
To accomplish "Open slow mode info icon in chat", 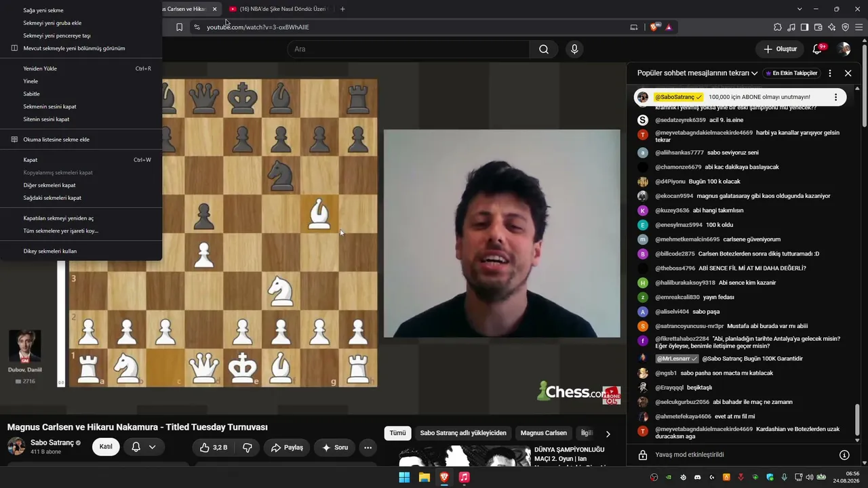I will [844, 455].
